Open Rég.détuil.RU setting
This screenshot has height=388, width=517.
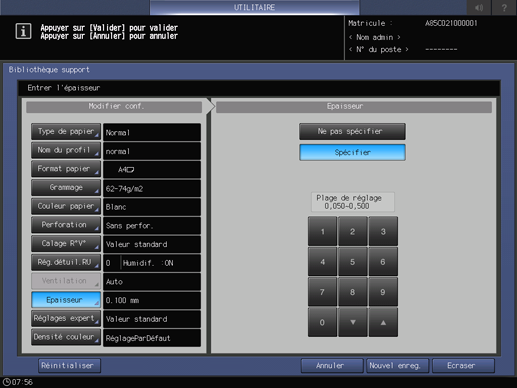66,262
